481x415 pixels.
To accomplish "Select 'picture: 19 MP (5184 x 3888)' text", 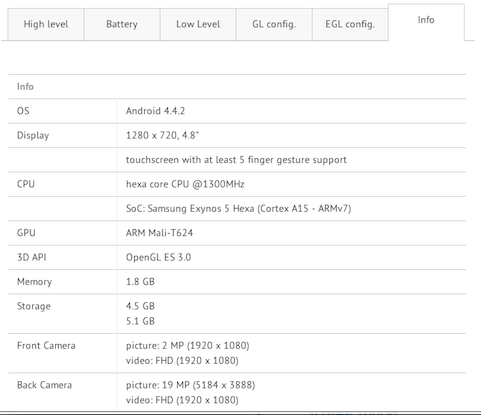I will (191, 385).
